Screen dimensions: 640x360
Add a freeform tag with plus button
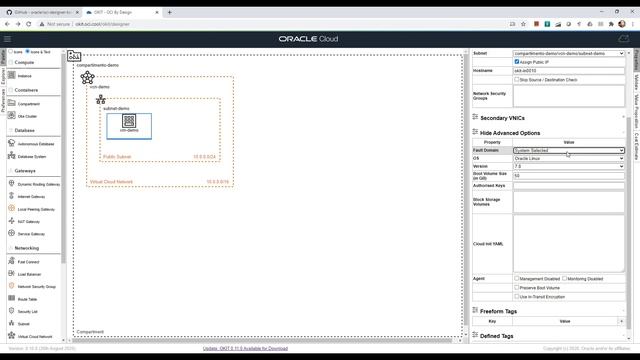pos(621,321)
